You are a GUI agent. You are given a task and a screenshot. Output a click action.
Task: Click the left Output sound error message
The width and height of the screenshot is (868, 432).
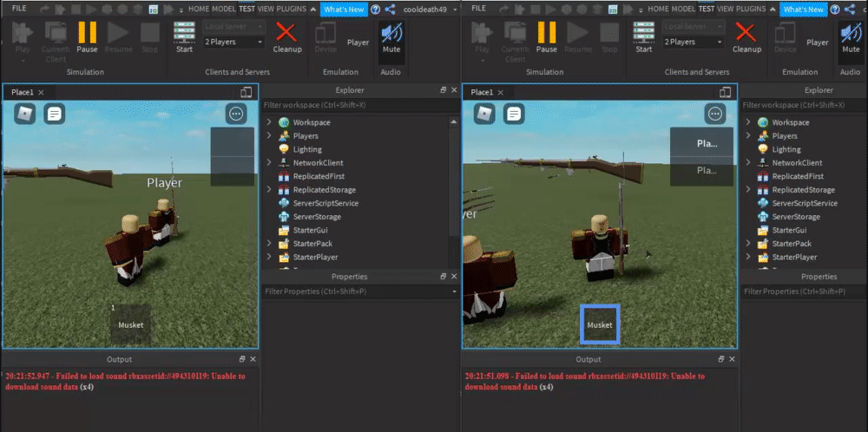point(125,381)
